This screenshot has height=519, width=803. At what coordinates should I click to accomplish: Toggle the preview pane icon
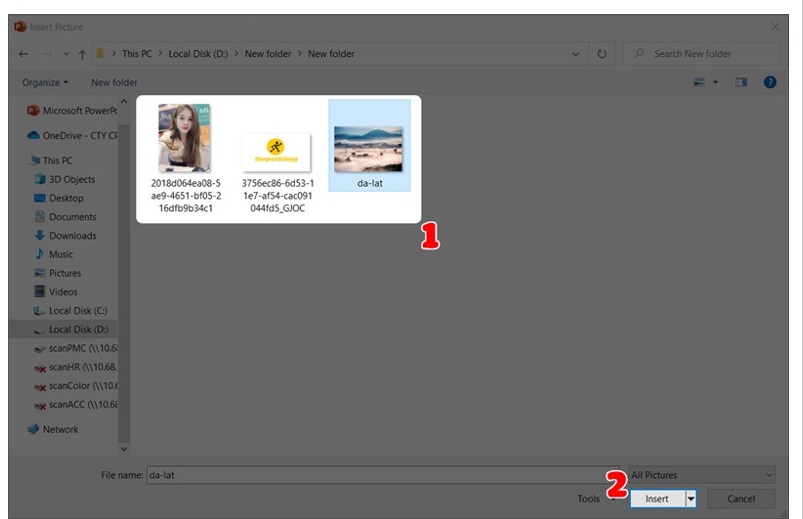pyautogui.click(x=741, y=82)
